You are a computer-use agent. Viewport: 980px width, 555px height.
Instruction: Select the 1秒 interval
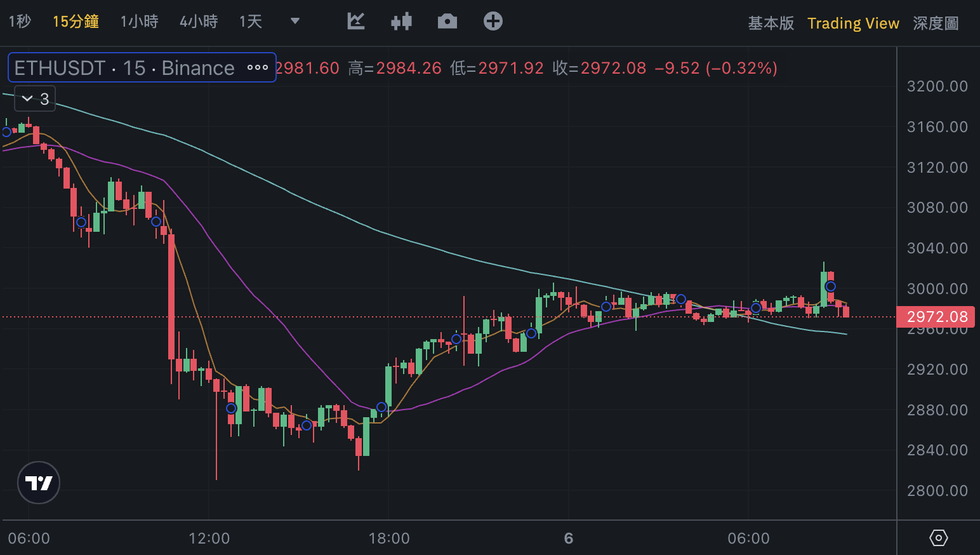coord(20,22)
